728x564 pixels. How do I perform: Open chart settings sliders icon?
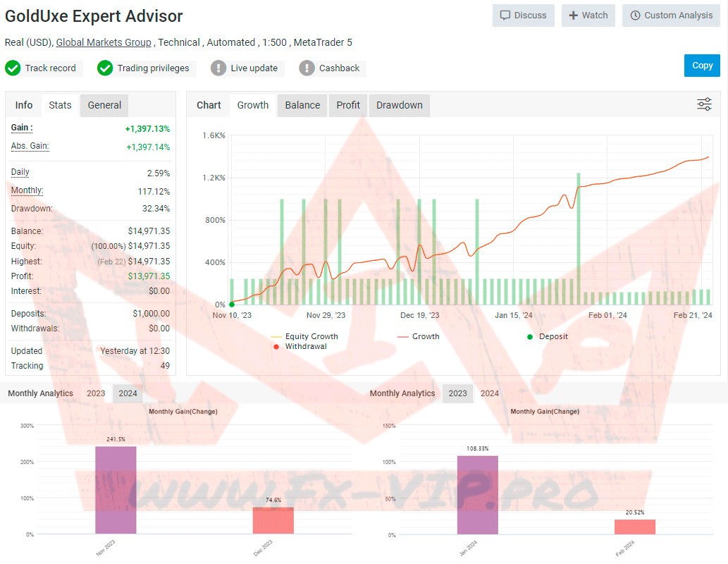point(704,105)
